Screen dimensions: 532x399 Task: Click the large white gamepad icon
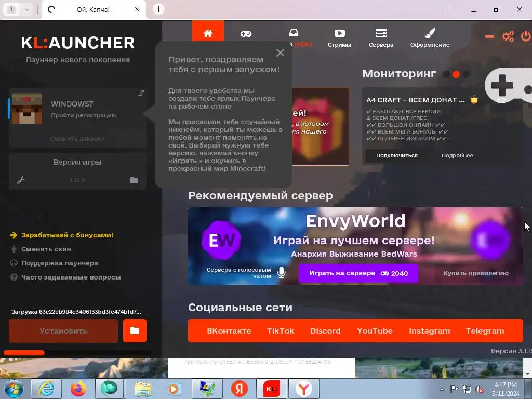(x=508, y=85)
